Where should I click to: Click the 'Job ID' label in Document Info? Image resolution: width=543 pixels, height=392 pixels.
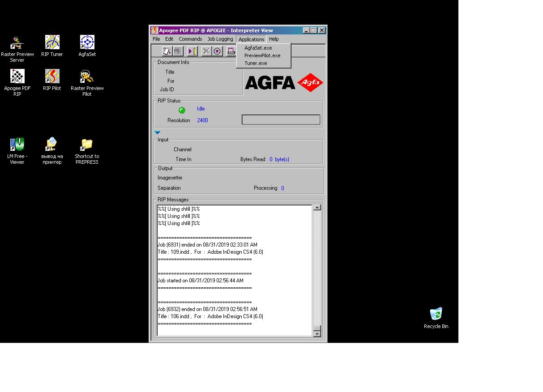pos(167,89)
